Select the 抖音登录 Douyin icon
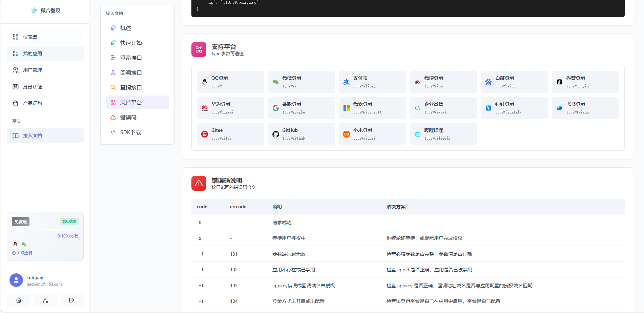Viewport: 644px width, 313px height. tap(559, 81)
